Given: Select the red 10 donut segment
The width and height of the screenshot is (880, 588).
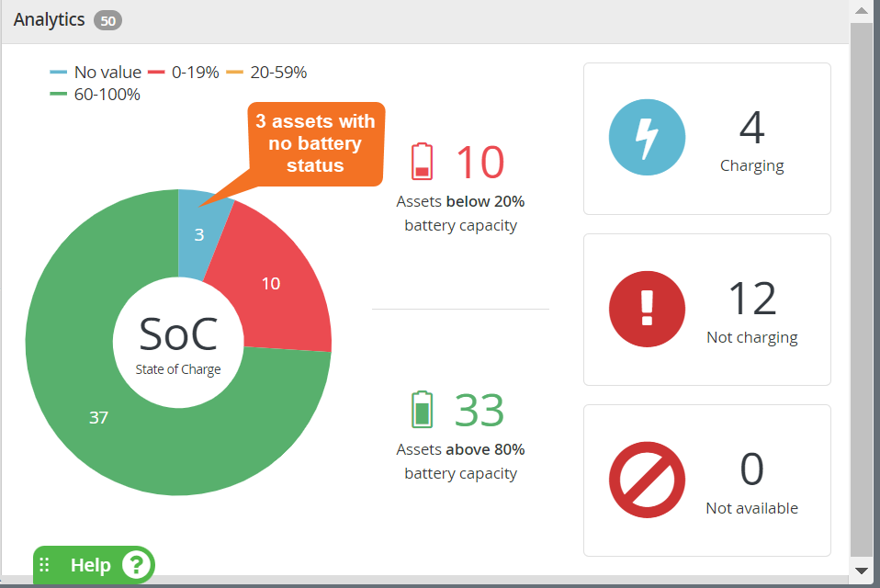Looking at the screenshot, I should (271, 283).
